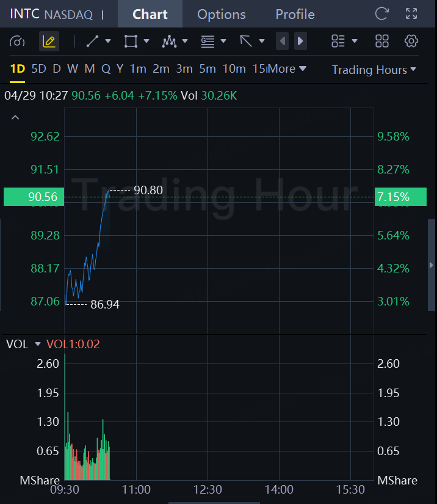Open rectangle shape dropdown arrow
Screen dimensions: 437x504
pyautogui.click(x=146, y=41)
